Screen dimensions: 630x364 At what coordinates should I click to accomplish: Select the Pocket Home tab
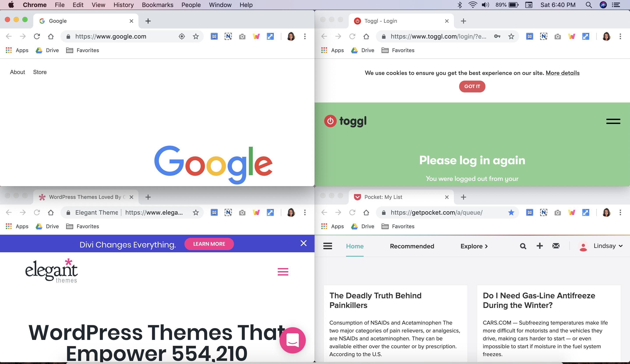pyautogui.click(x=355, y=246)
